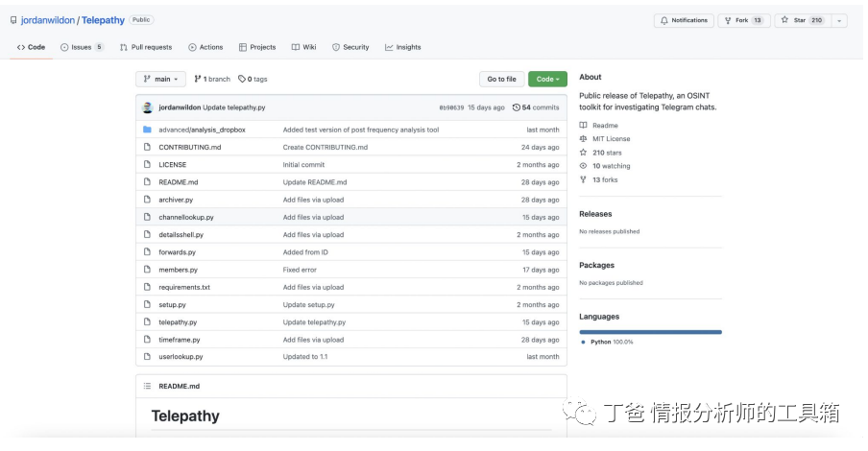Click file icon beside CONTRIBUTING.md
This screenshot has height=451, width=868.
[x=147, y=147]
